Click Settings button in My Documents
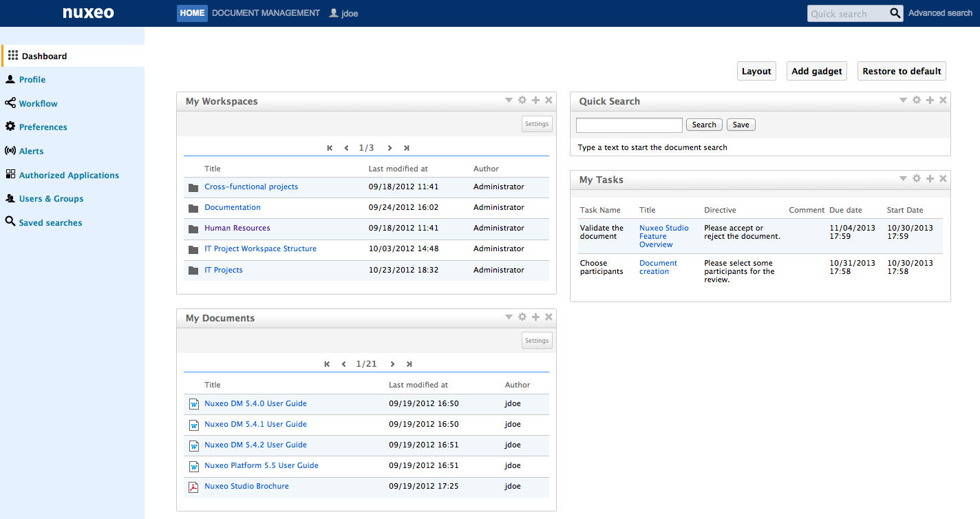The image size is (980, 519). [x=537, y=341]
